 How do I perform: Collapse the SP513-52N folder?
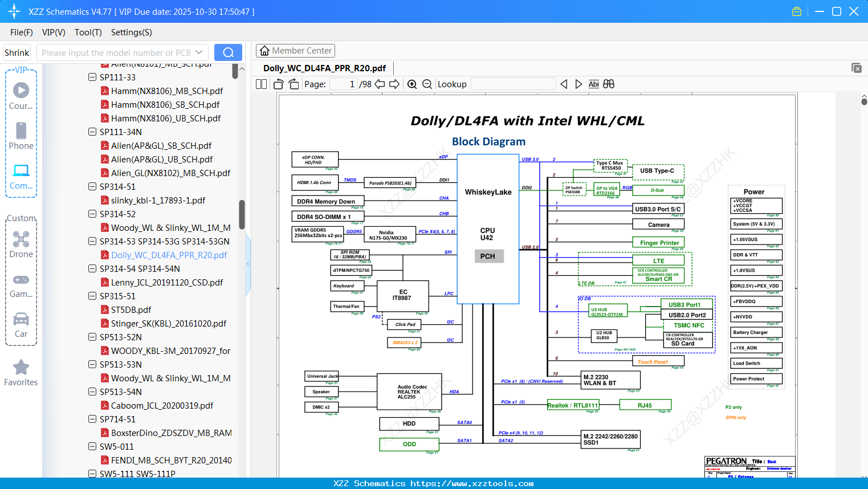pos(92,337)
